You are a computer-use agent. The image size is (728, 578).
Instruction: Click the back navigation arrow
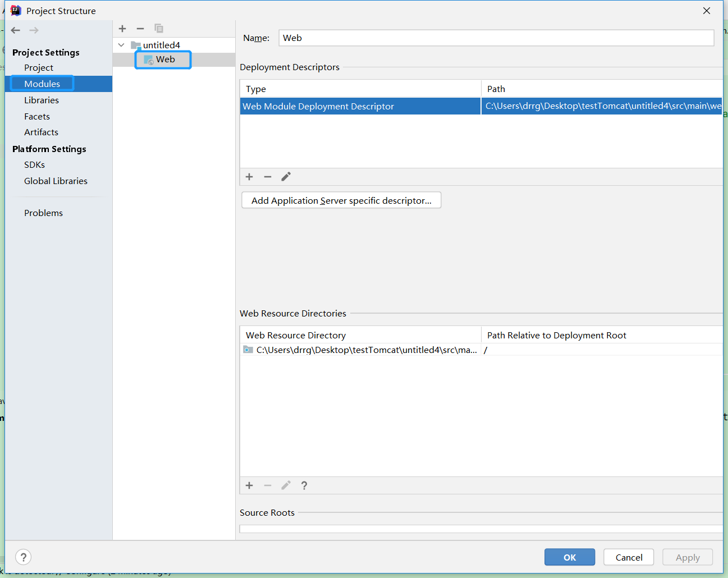[15, 30]
